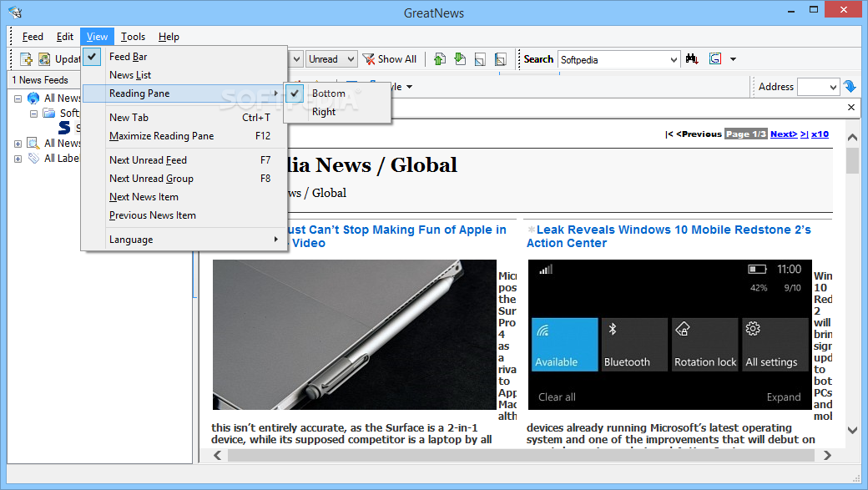Close the View menu
Image resolution: width=868 pixels, height=490 pixels.
click(97, 37)
